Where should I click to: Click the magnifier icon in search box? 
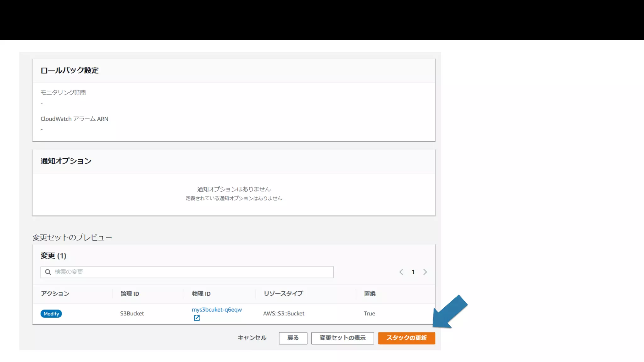48,272
